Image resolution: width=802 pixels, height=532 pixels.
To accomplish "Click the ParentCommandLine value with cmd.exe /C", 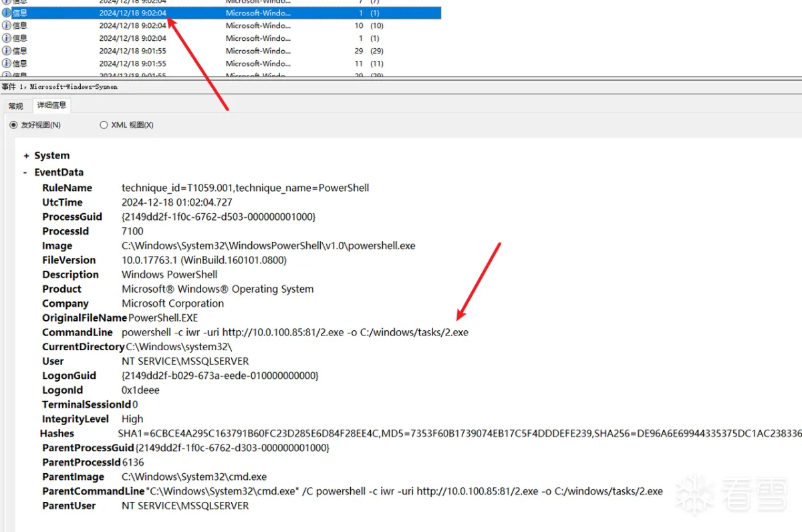I will 404,491.
